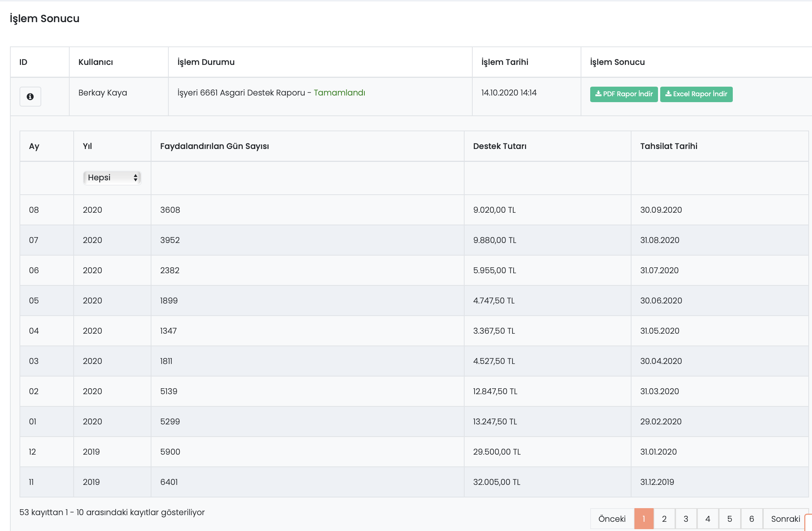Sort by Destek Tutarı column header
The image size is (812, 531).
(x=500, y=146)
